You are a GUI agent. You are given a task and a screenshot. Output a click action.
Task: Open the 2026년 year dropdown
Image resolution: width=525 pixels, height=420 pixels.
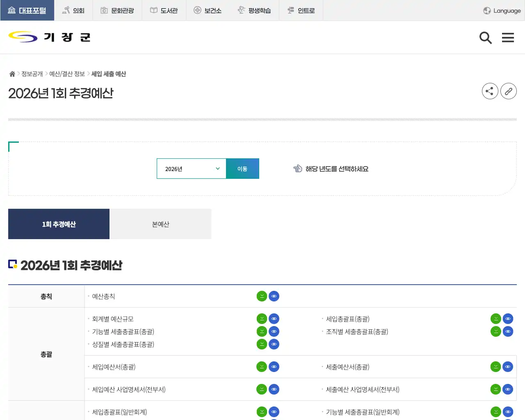(x=191, y=169)
